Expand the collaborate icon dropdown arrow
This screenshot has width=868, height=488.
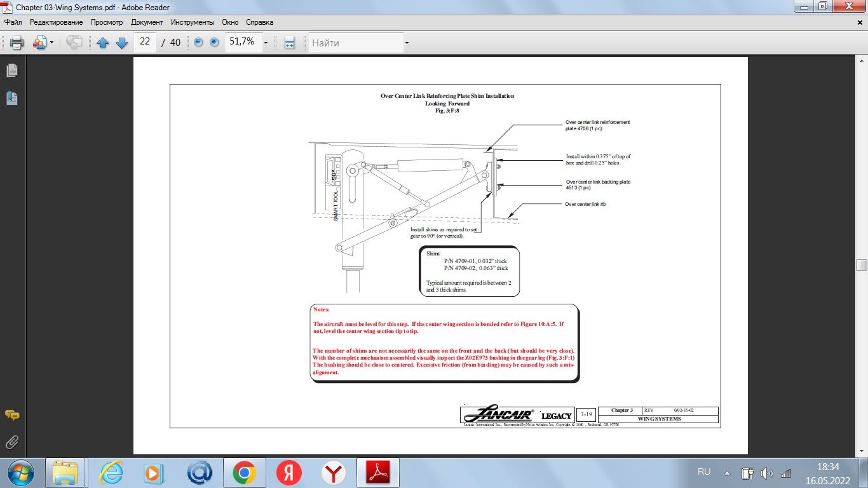52,43
